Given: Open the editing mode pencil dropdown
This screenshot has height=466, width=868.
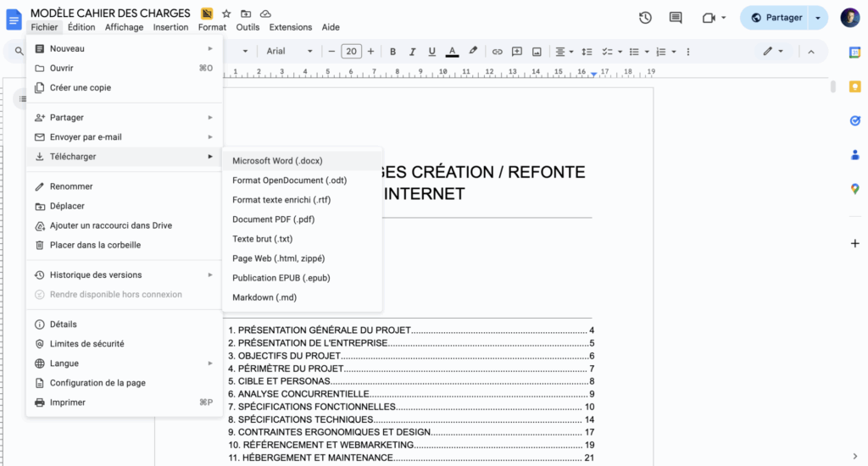Looking at the screenshot, I should tap(772, 52).
